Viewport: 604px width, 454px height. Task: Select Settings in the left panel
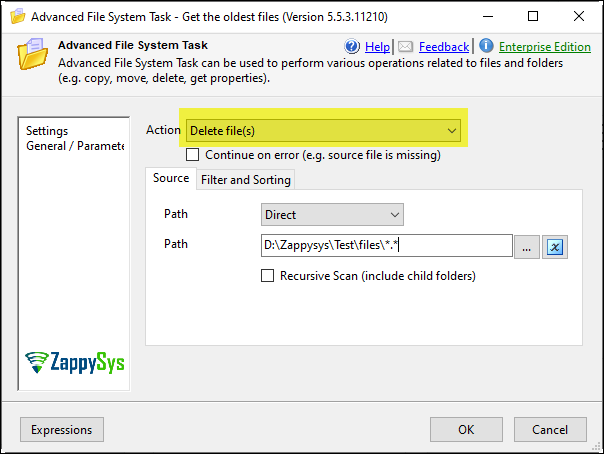[x=47, y=131]
